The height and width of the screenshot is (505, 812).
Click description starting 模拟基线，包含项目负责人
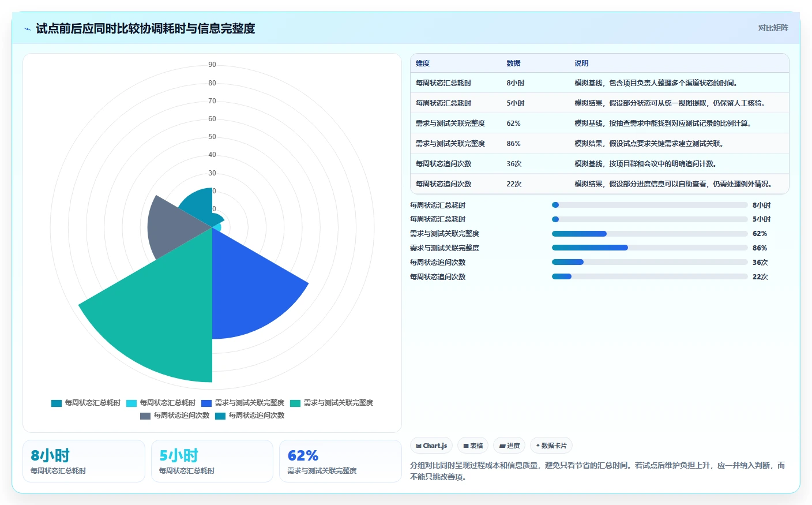tap(656, 83)
